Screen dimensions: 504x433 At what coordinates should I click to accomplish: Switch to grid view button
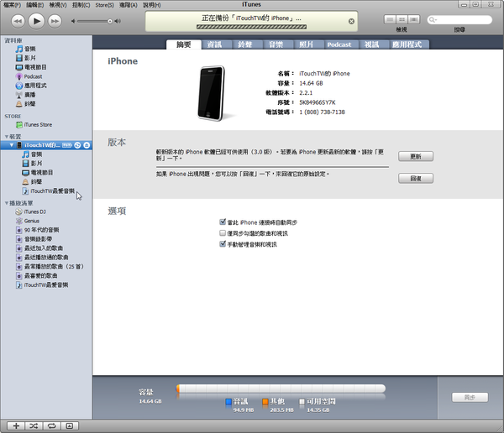402,19
